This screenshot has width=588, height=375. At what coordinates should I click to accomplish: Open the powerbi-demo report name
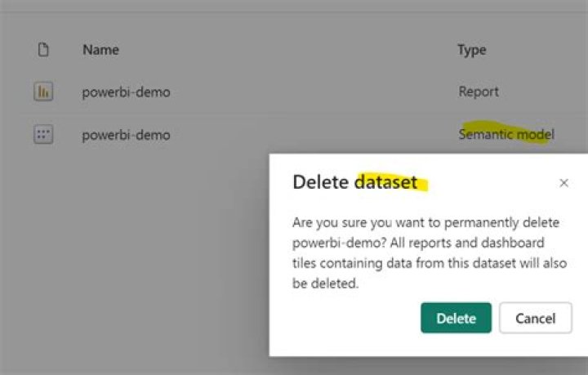(x=126, y=92)
